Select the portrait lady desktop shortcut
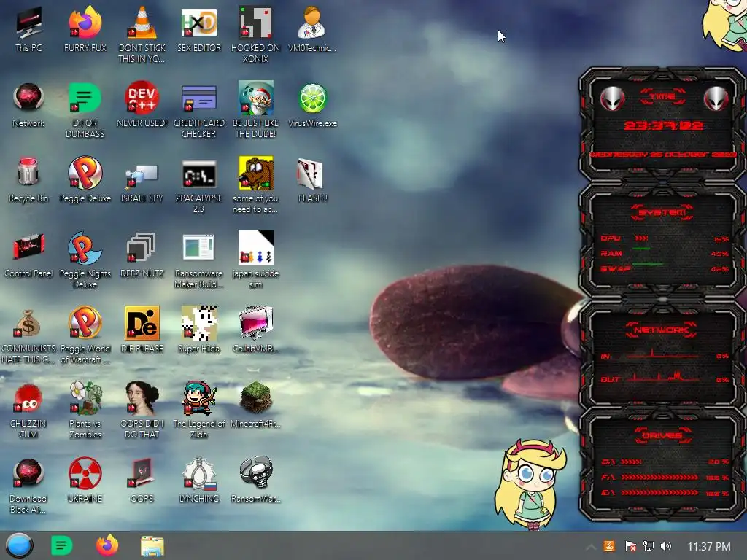 pos(142,410)
